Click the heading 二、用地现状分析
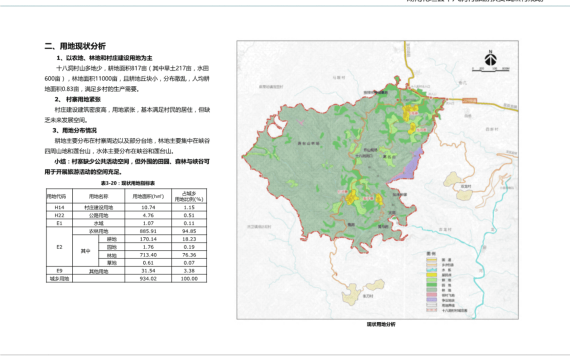Image resolution: width=570 pixels, height=360 pixels. point(75,46)
